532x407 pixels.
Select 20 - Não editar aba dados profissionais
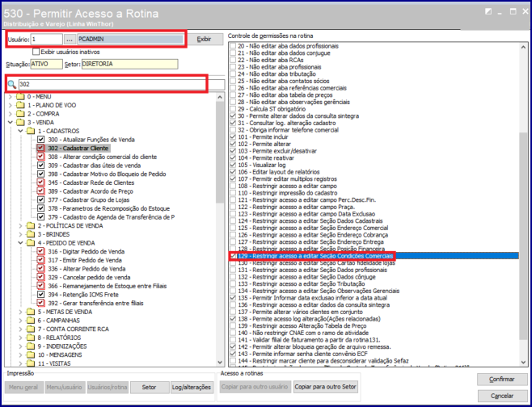click(288, 46)
